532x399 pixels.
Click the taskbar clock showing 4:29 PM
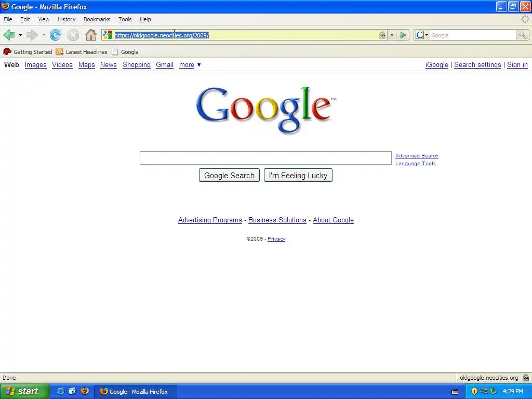[x=513, y=391]
